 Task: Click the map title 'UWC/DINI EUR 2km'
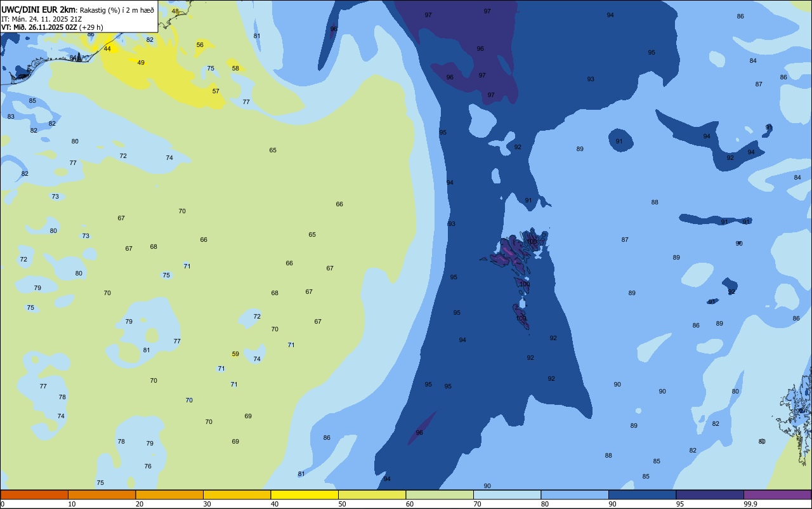(x=38, y=9)
